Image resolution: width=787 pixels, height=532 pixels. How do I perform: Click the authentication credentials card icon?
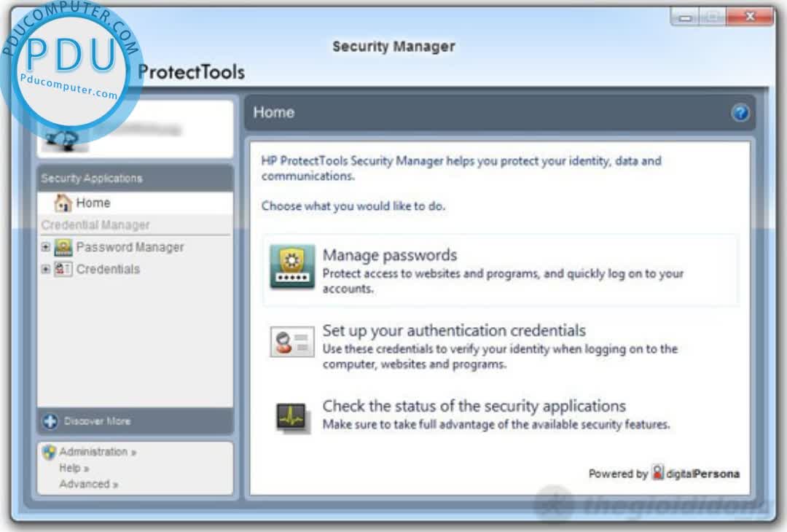point(292,342)
